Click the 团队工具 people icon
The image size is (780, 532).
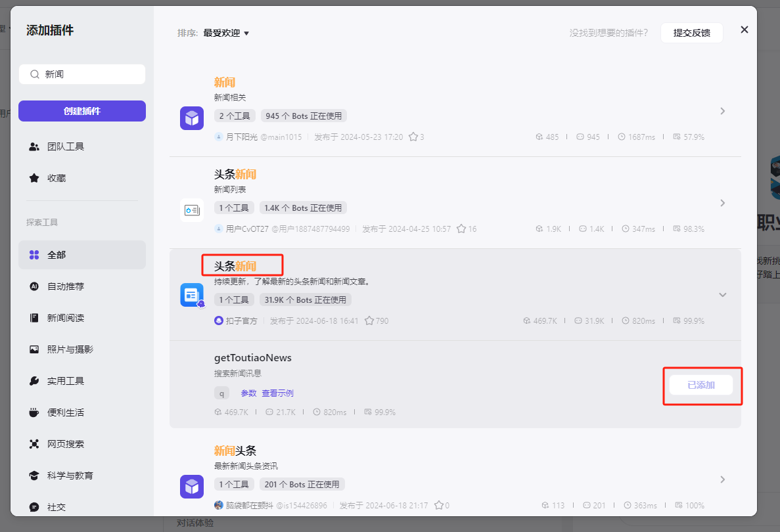pyautogui.click(x=34, y=146)
